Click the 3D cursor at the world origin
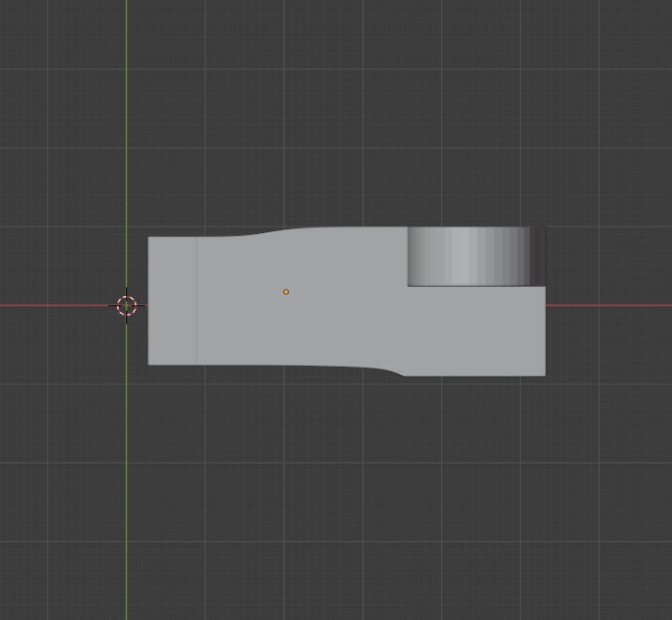 click(x=126, y=305)
